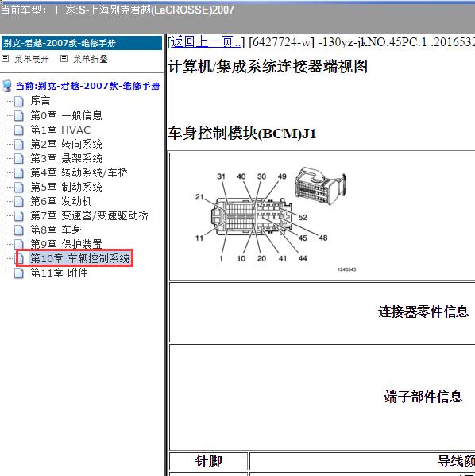
Task: Open 第1章 HVAC chapter
Action: coord(60,130)
